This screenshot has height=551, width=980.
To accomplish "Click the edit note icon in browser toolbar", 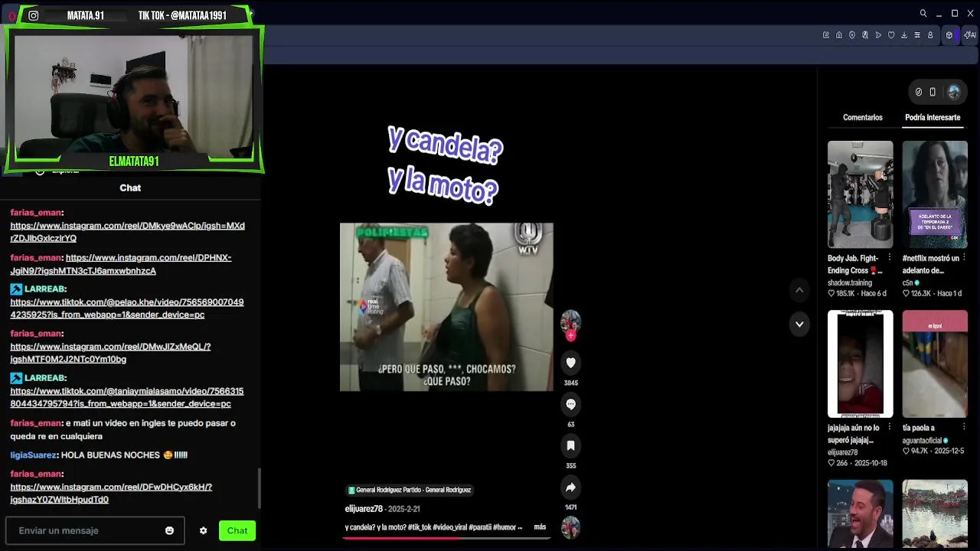I will tap(826, 35).
